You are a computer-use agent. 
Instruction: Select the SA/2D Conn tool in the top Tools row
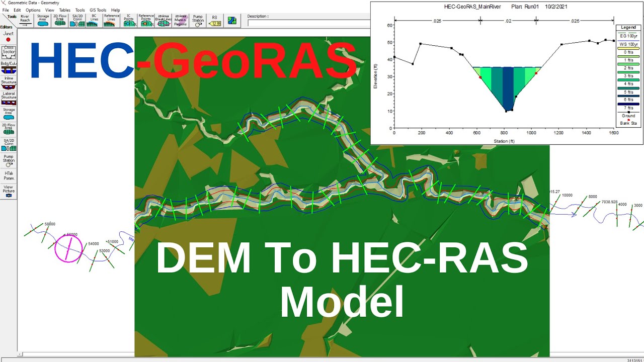77,21
